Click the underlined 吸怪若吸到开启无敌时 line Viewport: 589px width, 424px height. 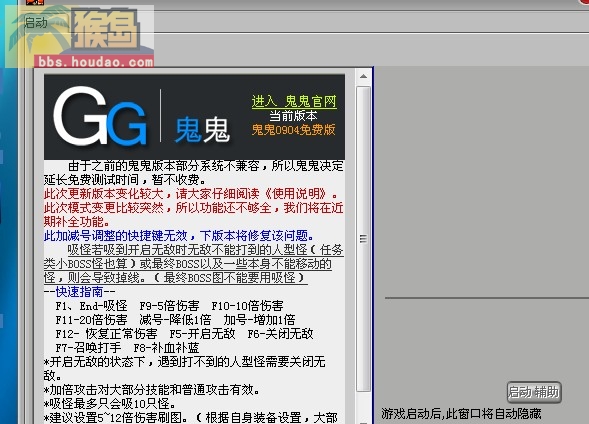pyautogui.click(x=205, y=250)
